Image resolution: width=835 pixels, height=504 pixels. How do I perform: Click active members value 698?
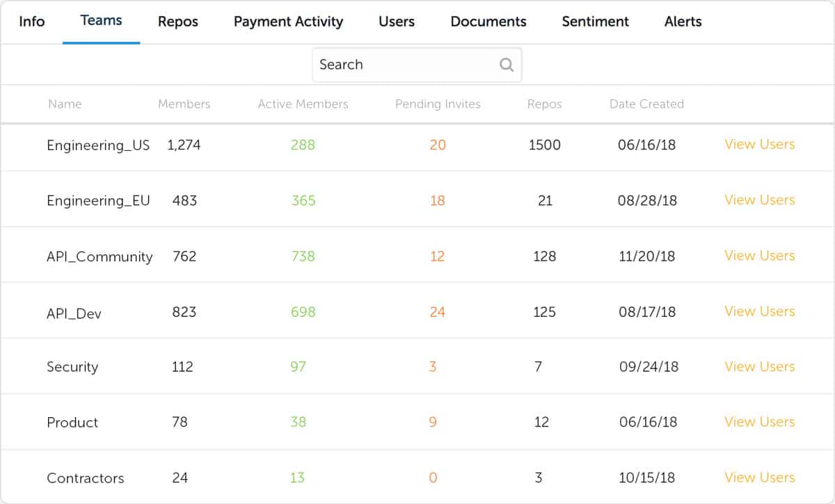(303, 311)
